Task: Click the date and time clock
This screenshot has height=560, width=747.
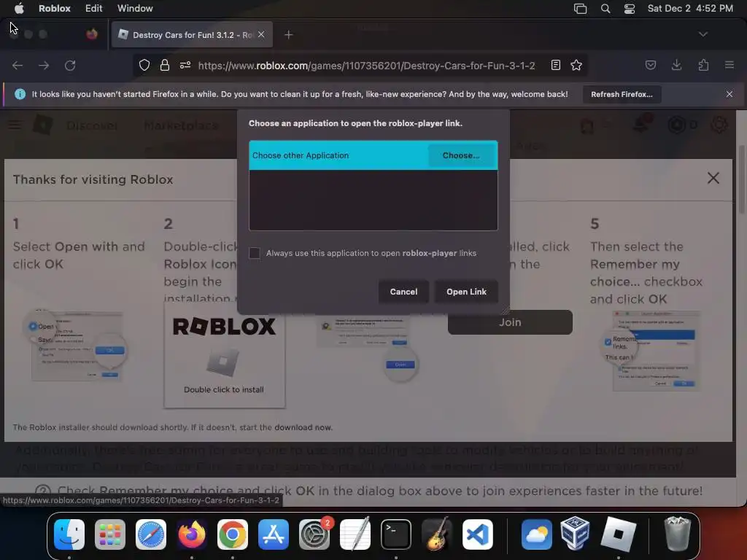Action: pos(690,8)
